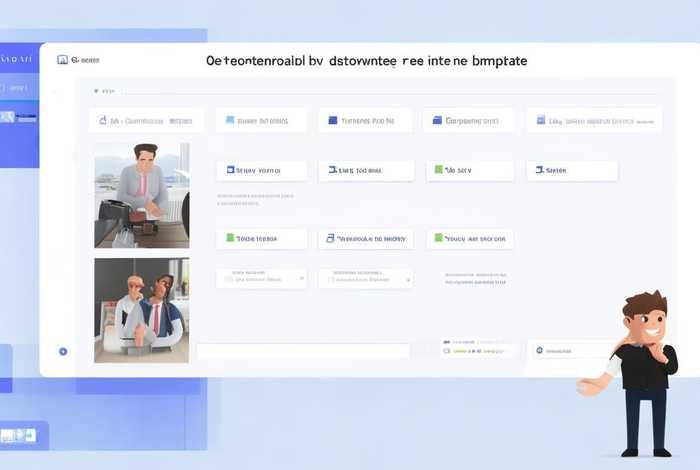Open the thumbnail showing two men talking

tap(141, 310)
